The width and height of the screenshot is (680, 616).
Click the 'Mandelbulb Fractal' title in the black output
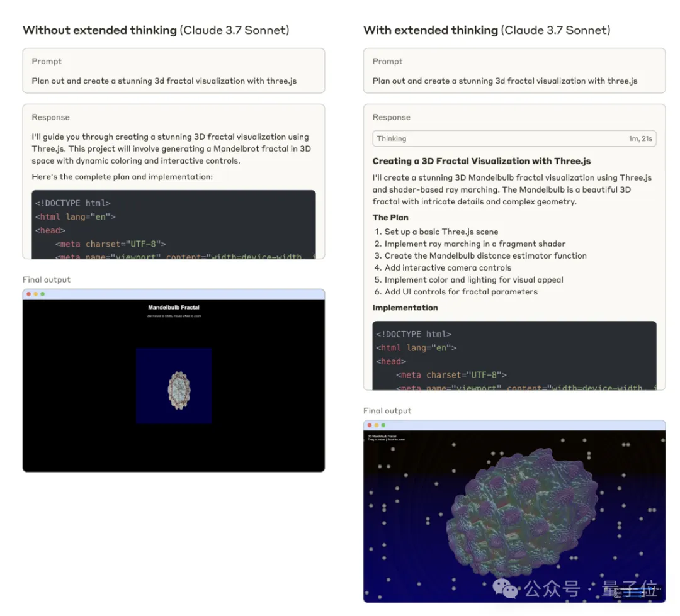coord(174,307)
